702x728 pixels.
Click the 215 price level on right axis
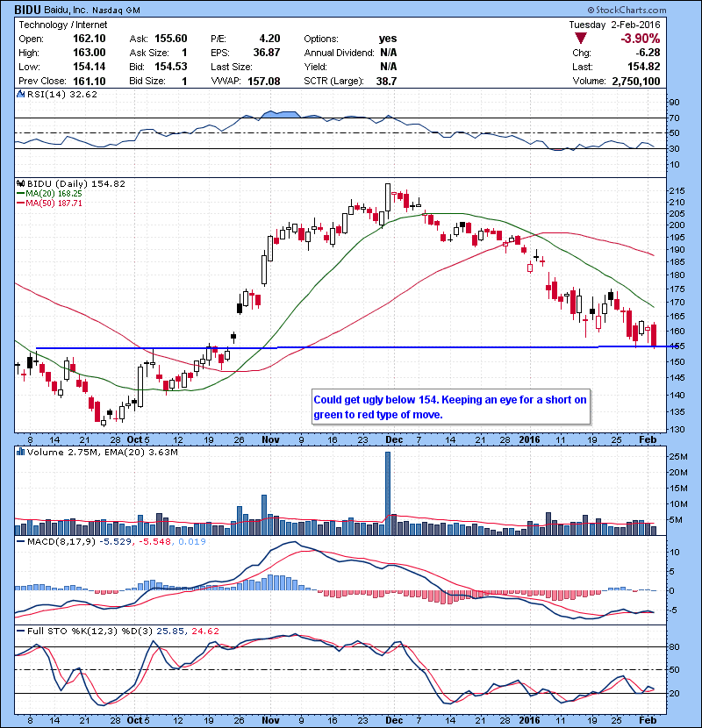[x=677, y=191]
